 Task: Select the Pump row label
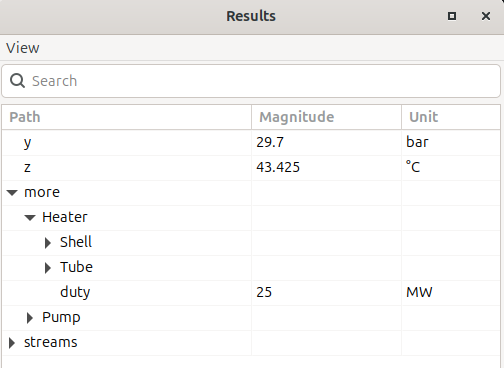61,317
